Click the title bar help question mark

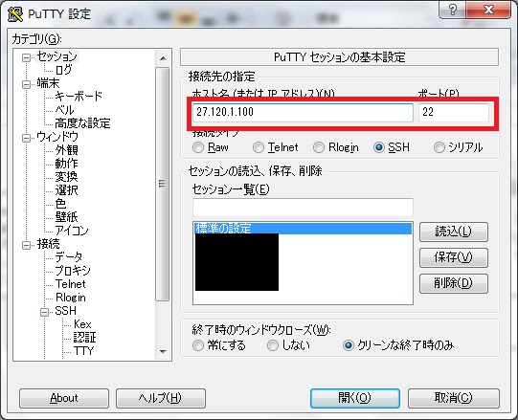[x=452, y=10]
